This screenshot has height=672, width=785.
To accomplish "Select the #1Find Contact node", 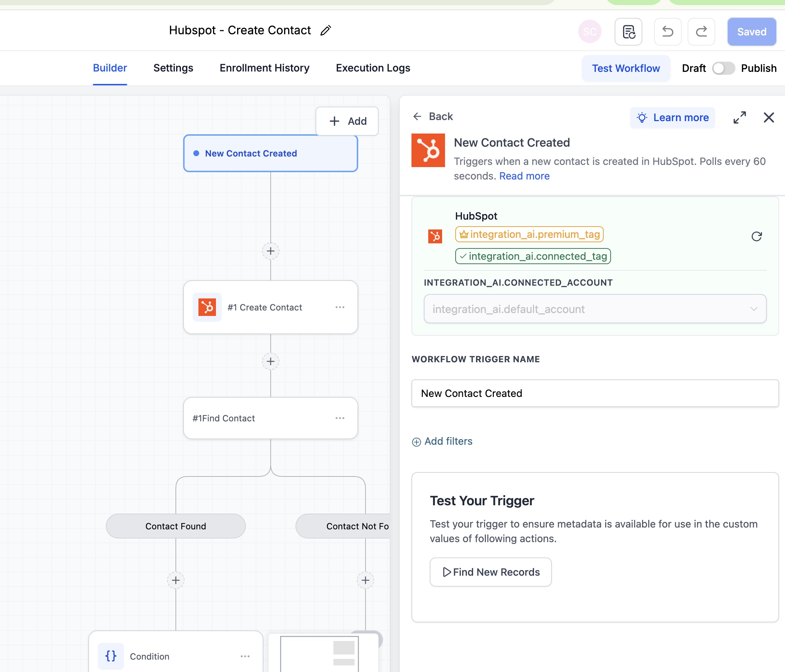I will (271, 418).
